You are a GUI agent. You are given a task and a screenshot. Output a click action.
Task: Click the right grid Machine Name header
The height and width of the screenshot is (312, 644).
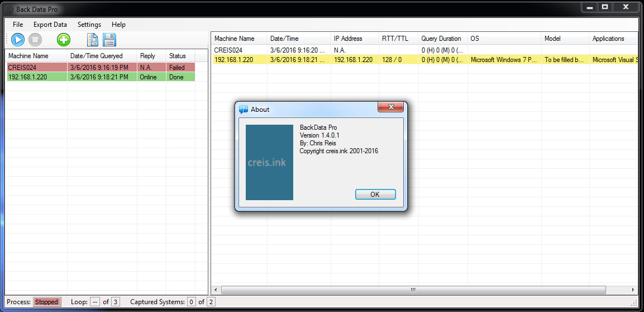240,39
